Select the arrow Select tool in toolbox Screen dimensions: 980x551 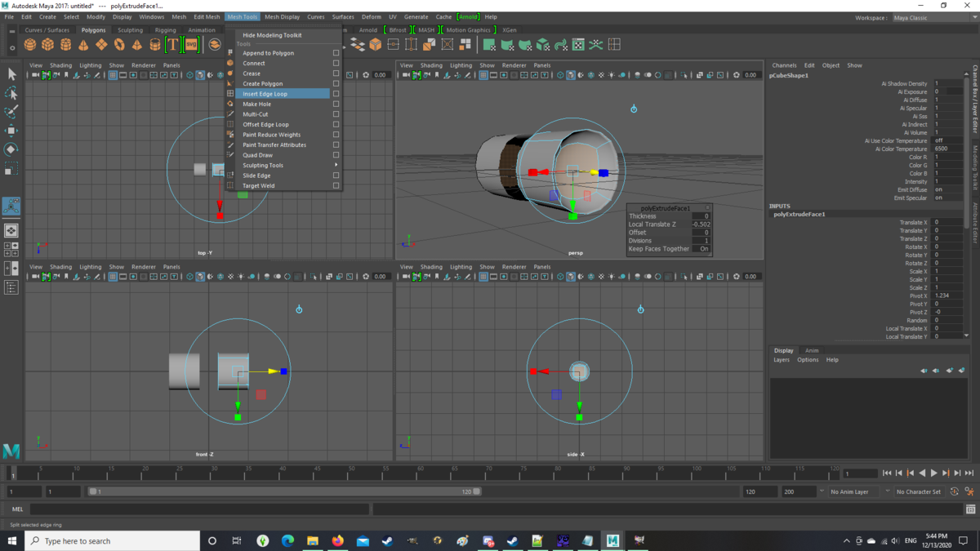coord(11,74)
